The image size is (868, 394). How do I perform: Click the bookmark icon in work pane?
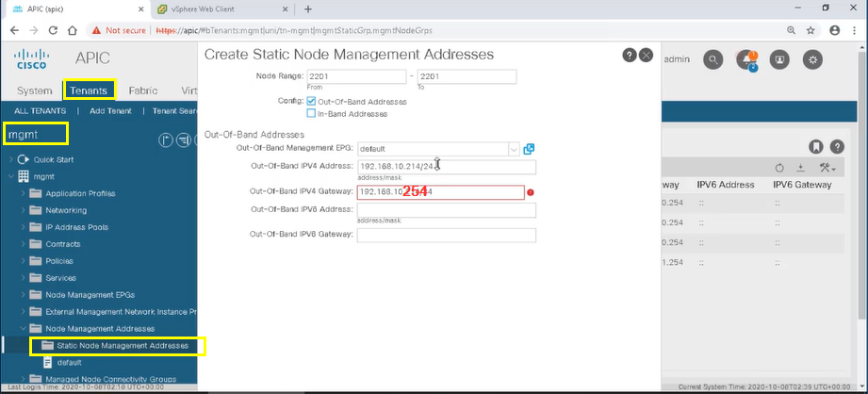(815, 147)
